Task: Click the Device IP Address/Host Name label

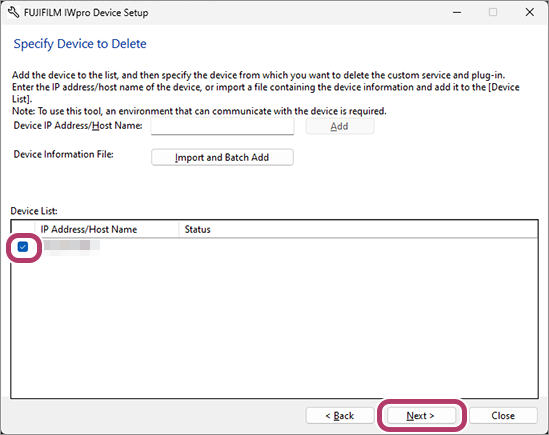Action: click(x=78, y=126)
